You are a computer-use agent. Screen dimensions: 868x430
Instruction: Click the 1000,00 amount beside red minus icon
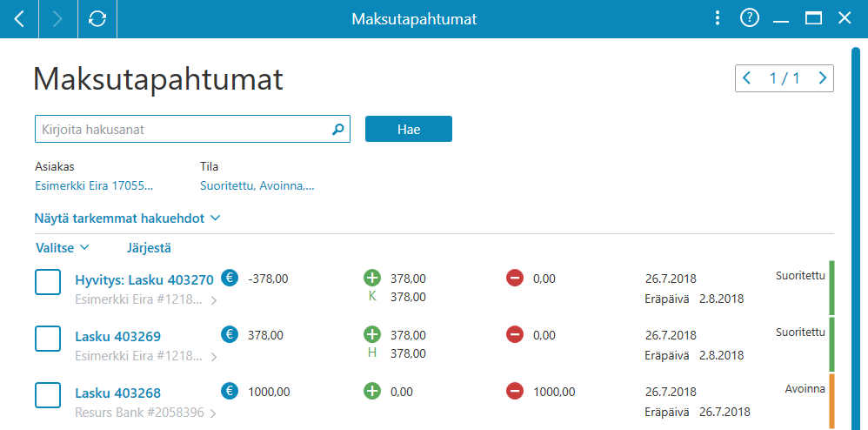[x=554, y=392]
